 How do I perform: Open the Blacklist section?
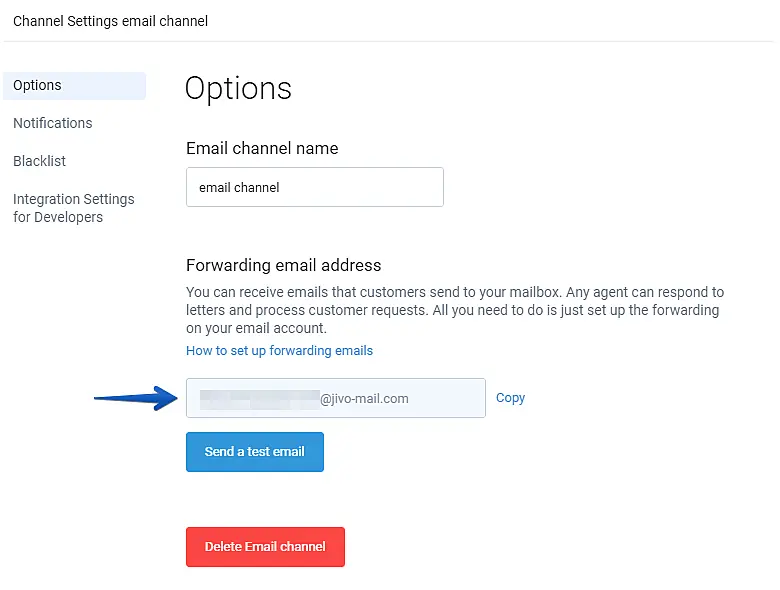point(40,161)
